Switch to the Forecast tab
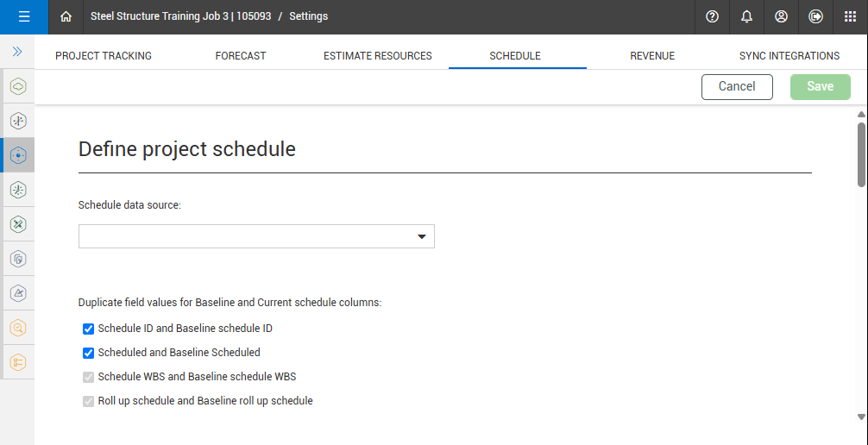Image resolution: width=868 pixels, height=445 pixels. (241, 56)
